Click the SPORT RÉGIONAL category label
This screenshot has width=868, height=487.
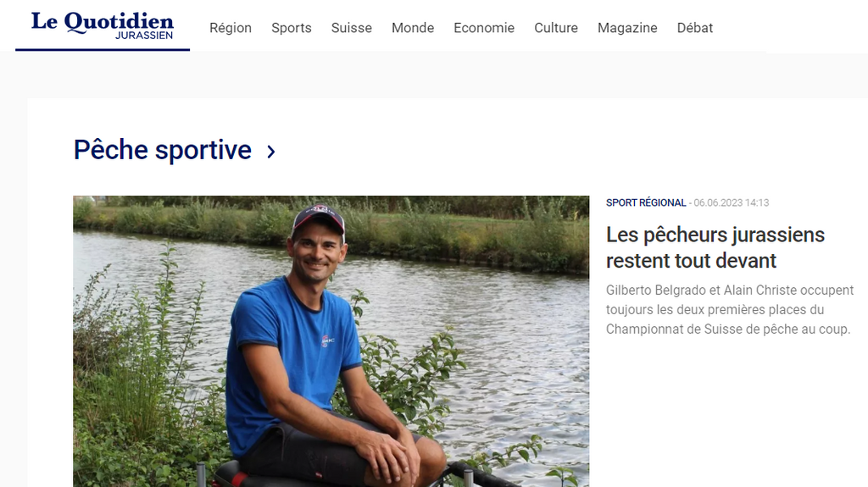(645, 202)
